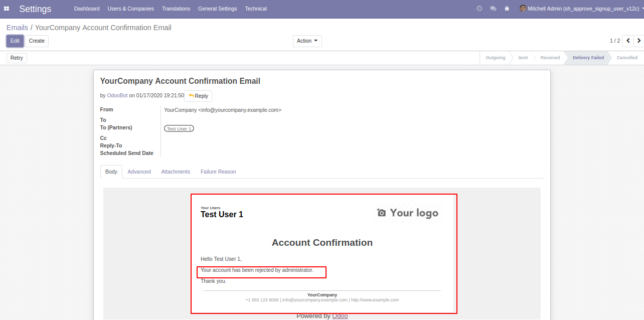Open the debug bug icon
644x320 pixels.
[507, 9]
